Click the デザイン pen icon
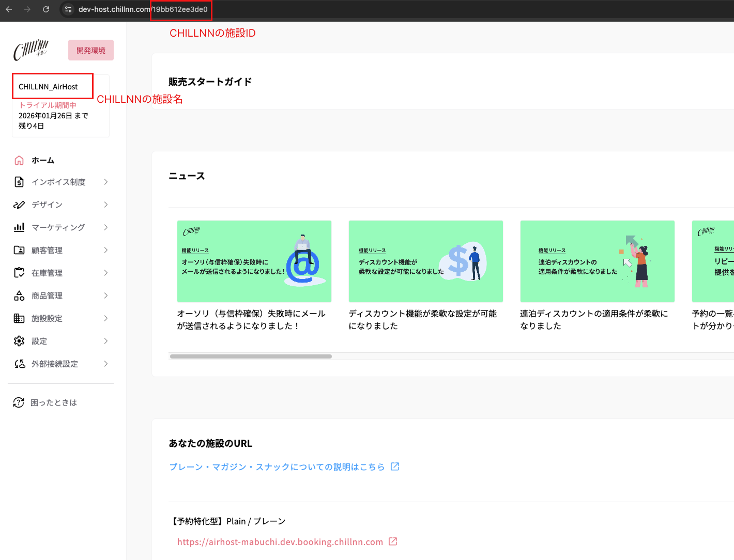734x560 pixels. (19, 205)
